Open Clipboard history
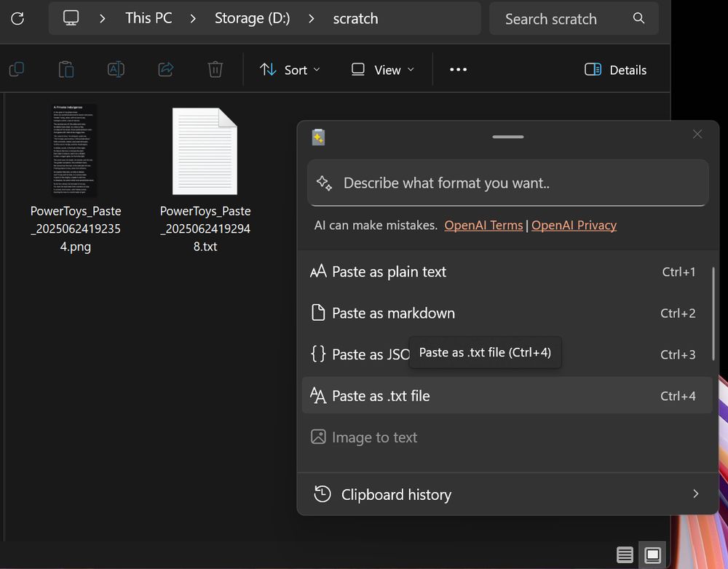728x569 pixels. coord(508,494)
